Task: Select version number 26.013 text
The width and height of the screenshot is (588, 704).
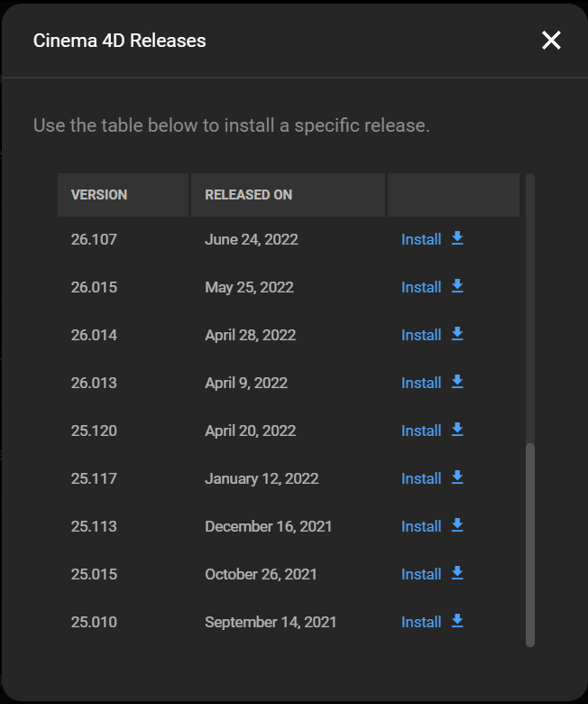Action: point(94,383)
